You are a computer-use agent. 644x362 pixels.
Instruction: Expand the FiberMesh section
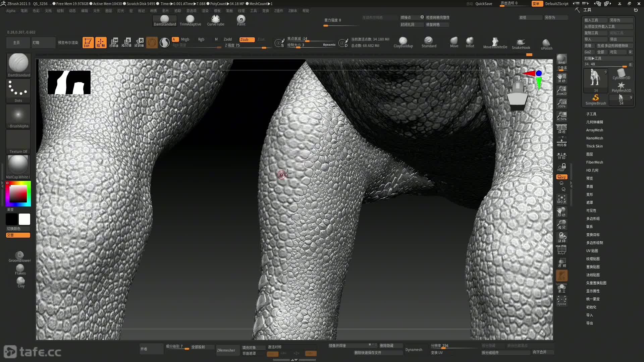[594, 162]
